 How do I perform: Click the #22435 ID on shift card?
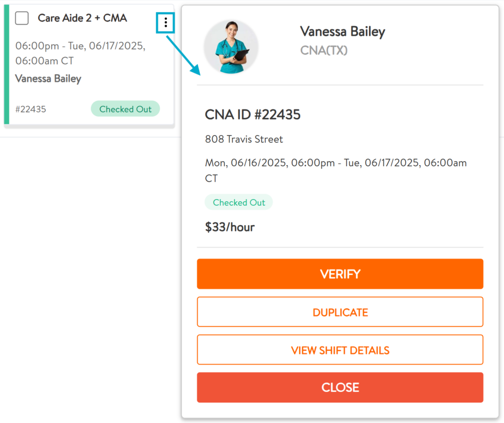coord(31,109)
